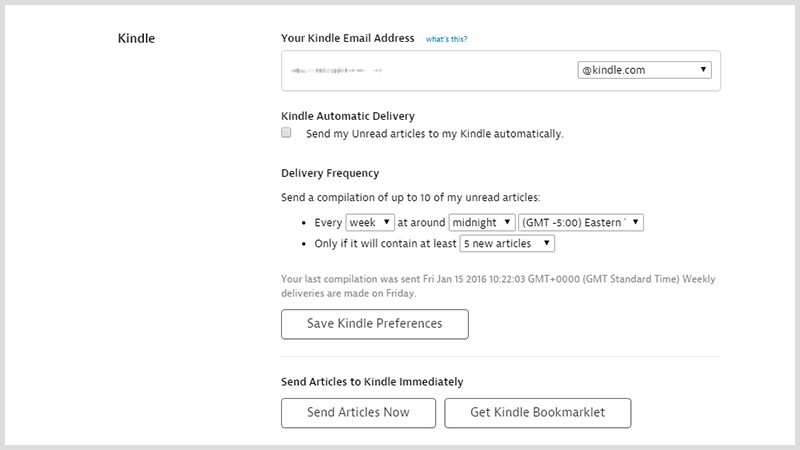Open the "week" frequency dropdown
The image size is (800, 450).
[x=370, y=222]
